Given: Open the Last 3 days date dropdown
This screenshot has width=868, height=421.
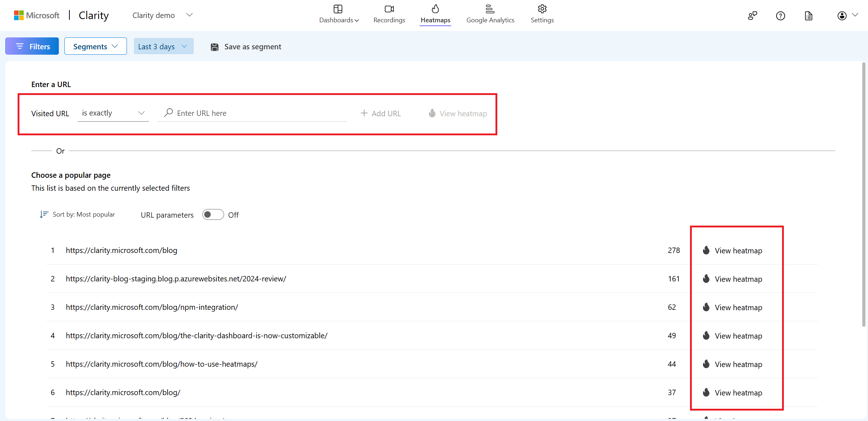Looking at the screenshot, I should pos(164,46).
